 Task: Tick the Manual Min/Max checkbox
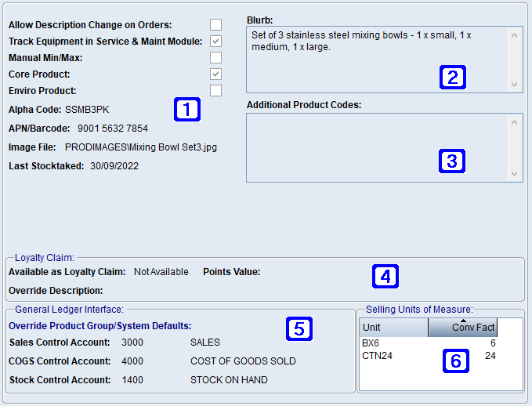point(215,58)
